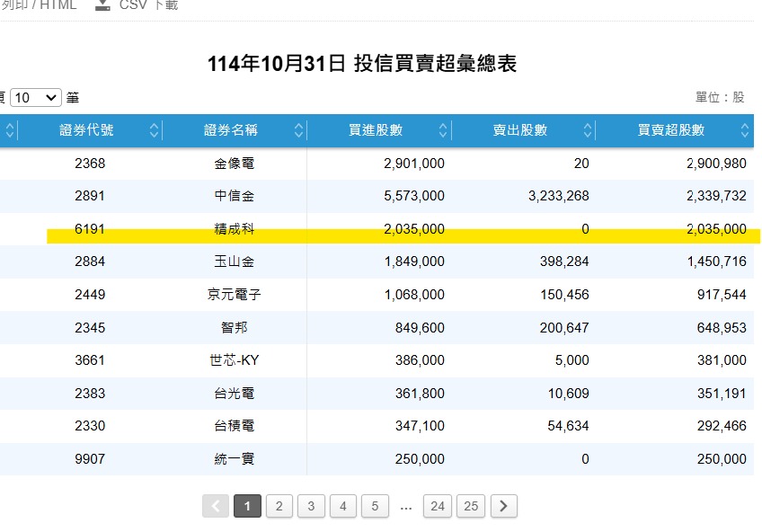The height and width of the screenshot is (532, 762).
Task: Click the CSV download icon
Action: 103,5
